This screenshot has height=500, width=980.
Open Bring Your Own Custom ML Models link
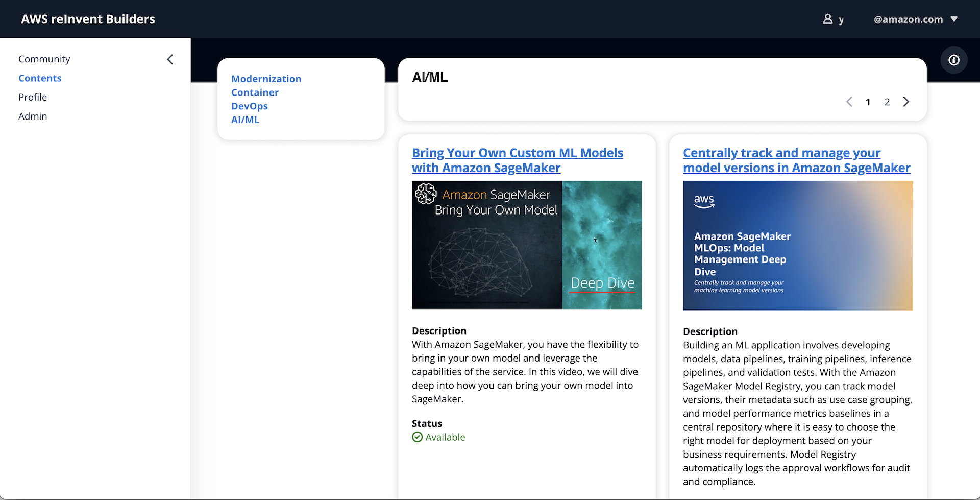pyautogui.click(x=518, y=160)
